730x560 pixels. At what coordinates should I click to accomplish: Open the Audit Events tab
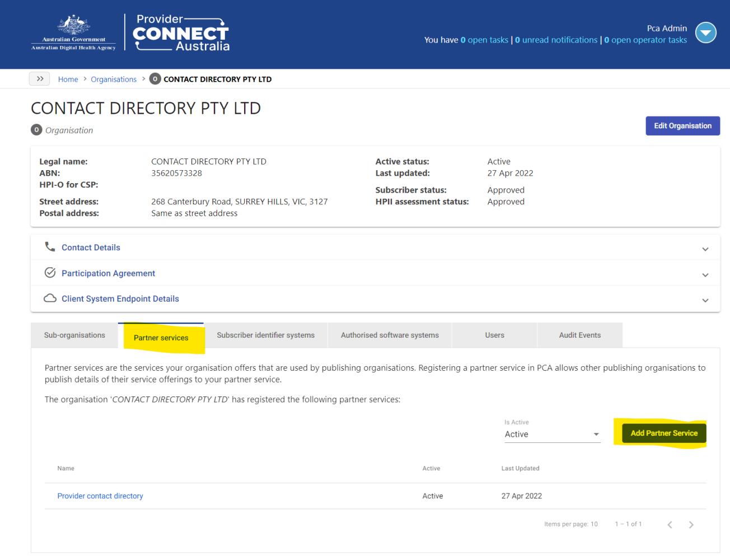[579, 335]
